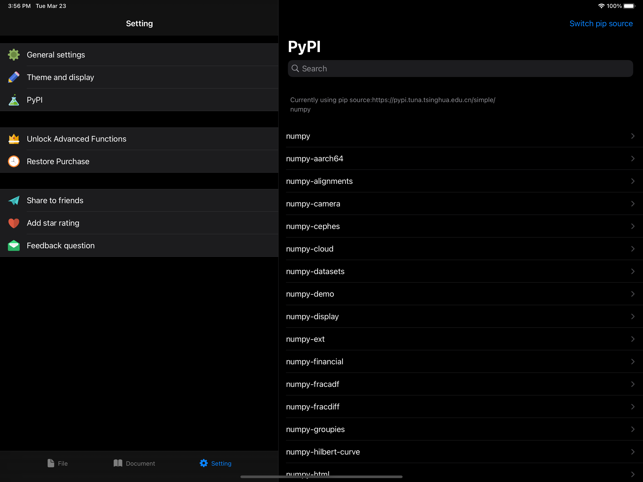Screen dimensions: 643x482
Task: Tap Add star rating
Action: 139,223
